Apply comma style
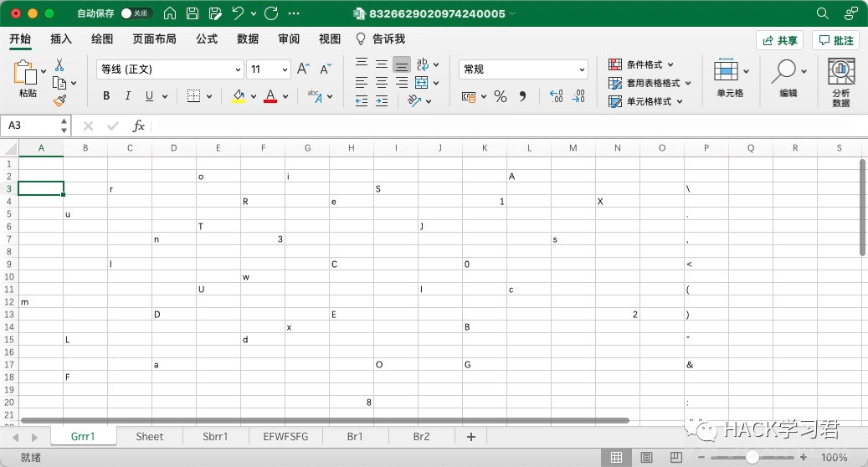Screen dimensions: 868x467 [x=522, y=96]
